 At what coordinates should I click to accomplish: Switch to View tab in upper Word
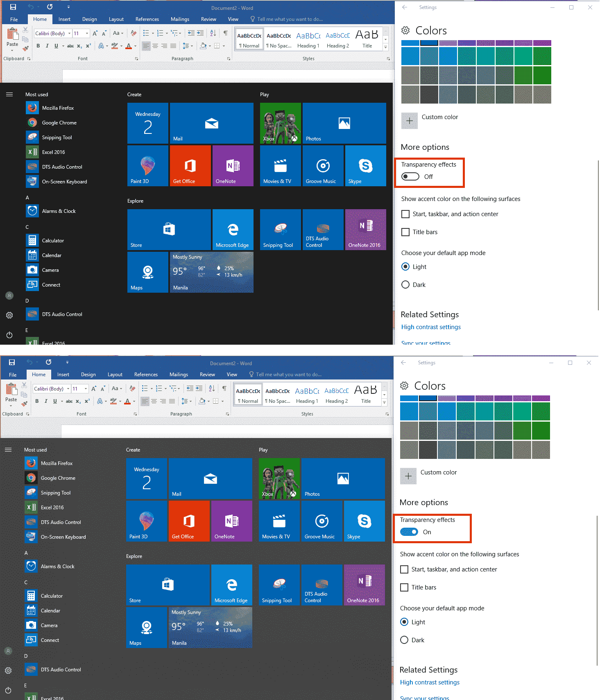tap(233, 19)
